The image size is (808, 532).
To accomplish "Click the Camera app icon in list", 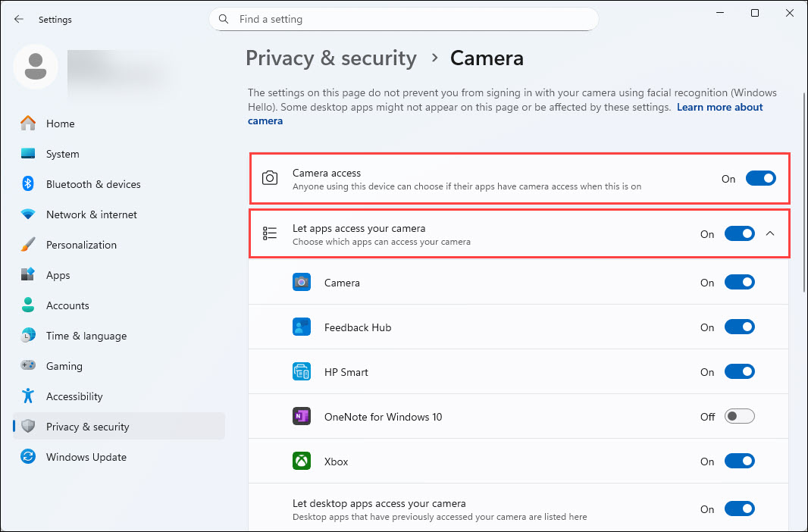I will (302, 283).
